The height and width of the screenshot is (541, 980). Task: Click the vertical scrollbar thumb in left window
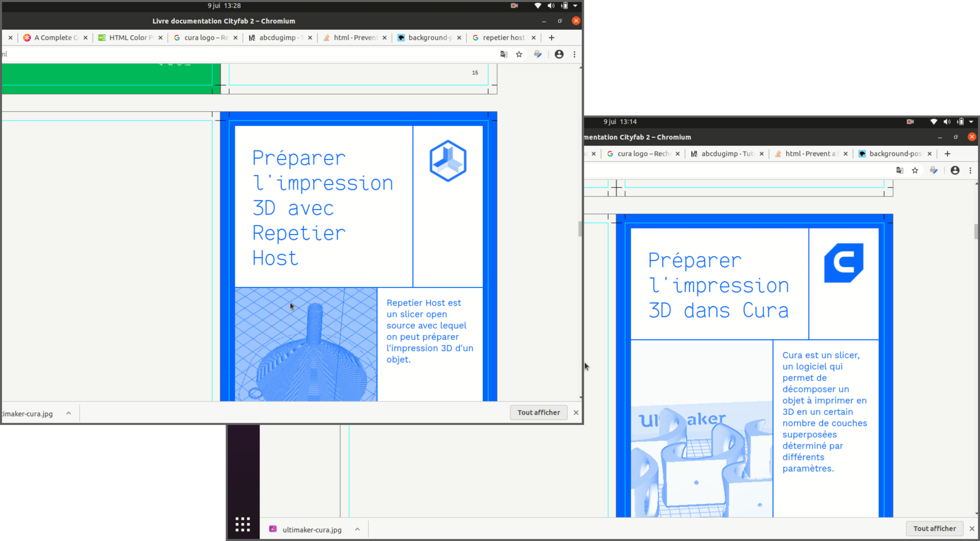[x=580, y=229]
